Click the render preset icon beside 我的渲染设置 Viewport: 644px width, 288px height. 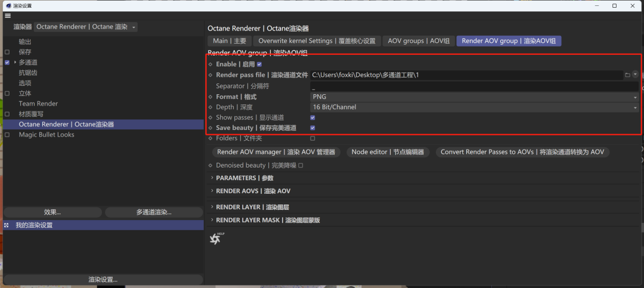tap(7, 225)
